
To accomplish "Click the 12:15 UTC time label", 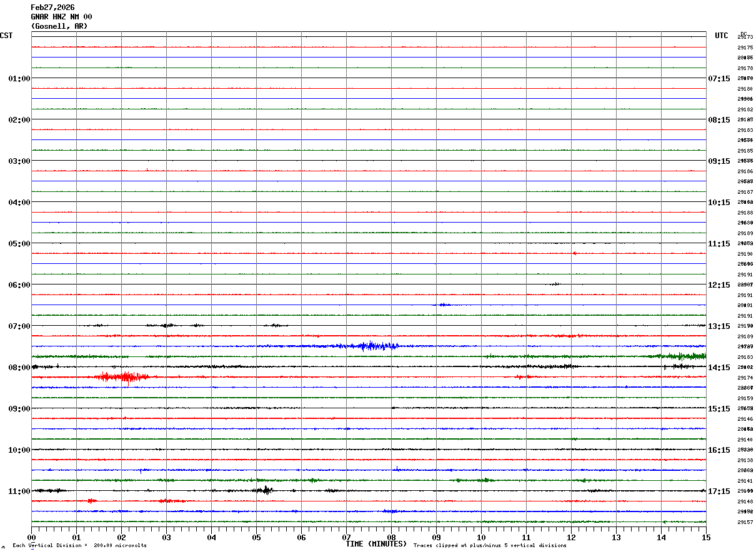I will (x=719, y=285).
